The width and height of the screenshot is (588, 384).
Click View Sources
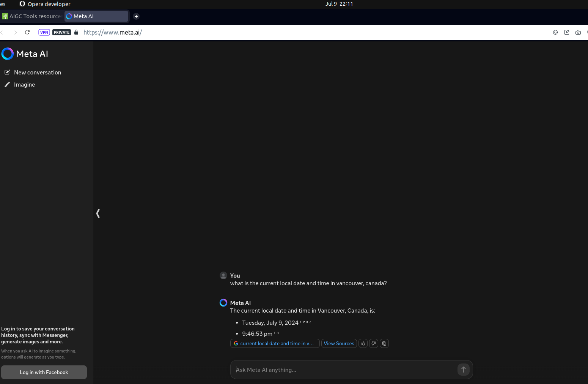tap(339, 343)
